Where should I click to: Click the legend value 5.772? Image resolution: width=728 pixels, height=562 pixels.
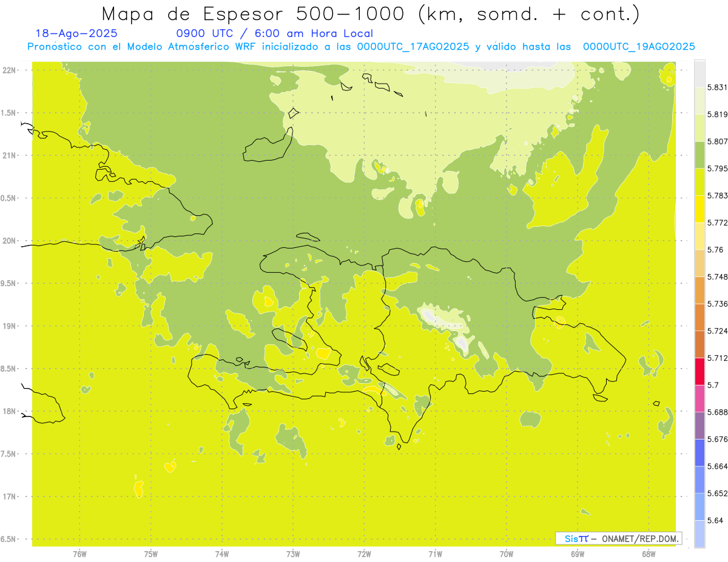coord(717,222)
